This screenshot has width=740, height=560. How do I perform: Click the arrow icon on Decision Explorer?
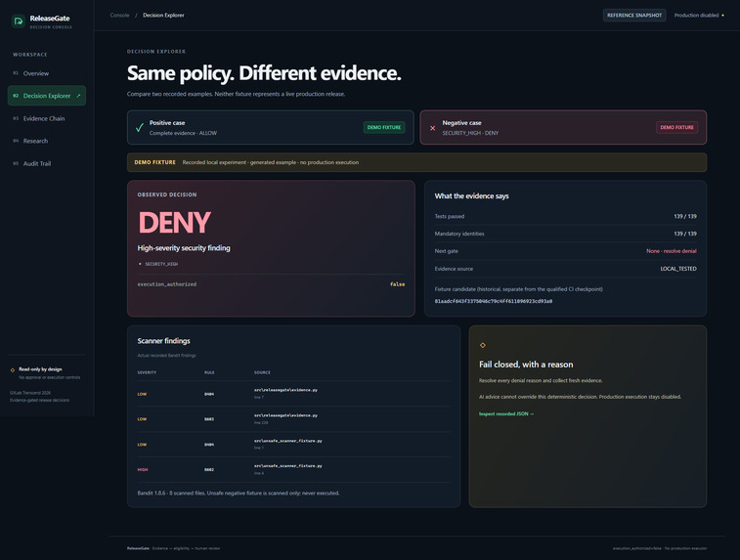pyautogui.click(x=78, y=96)
